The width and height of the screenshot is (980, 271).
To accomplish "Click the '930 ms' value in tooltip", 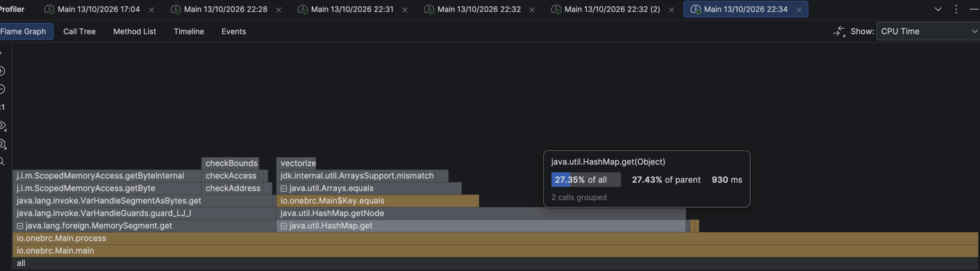I will click(726, 179).
